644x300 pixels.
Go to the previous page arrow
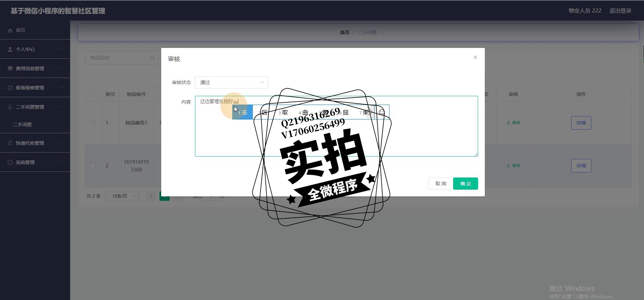click(x=151, y=196)
